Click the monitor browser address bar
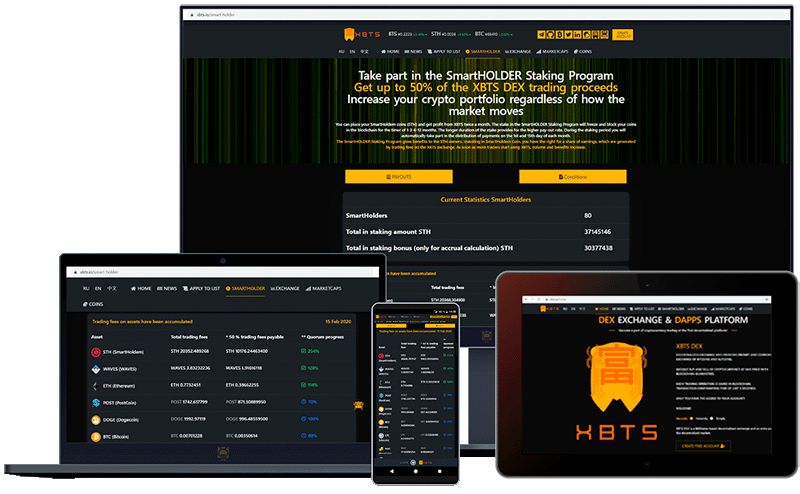This screenshot has height=494, width=800. [485, 15]
